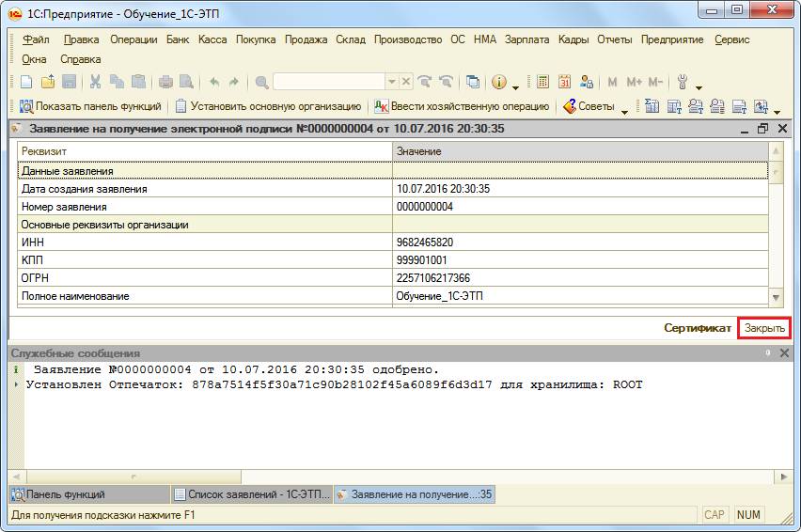801x532 pixels.
Task: Click the Find previous binoculars icon
Action: point(446,82)
